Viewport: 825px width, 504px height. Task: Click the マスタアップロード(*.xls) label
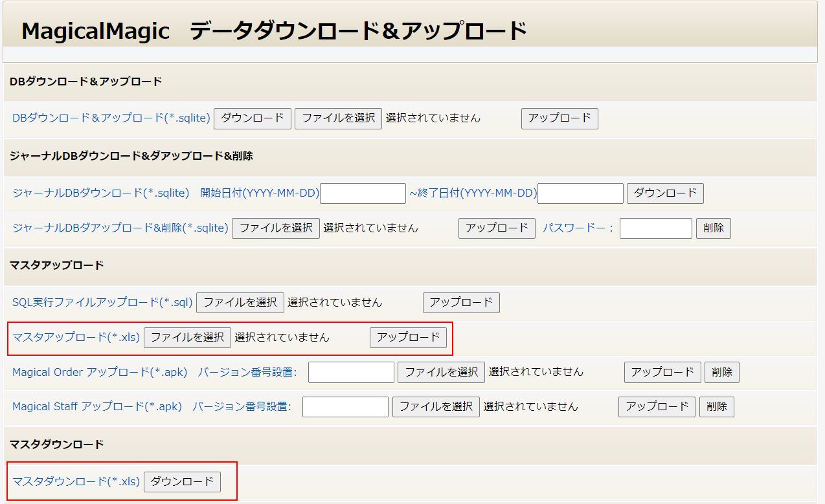[76, 338]
